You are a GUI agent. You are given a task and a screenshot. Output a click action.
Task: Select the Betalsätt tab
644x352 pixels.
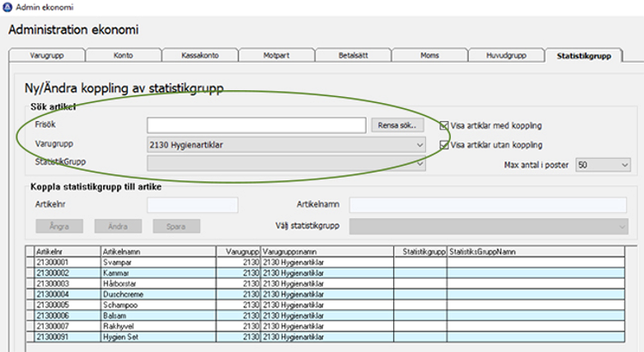click(353, 56)
